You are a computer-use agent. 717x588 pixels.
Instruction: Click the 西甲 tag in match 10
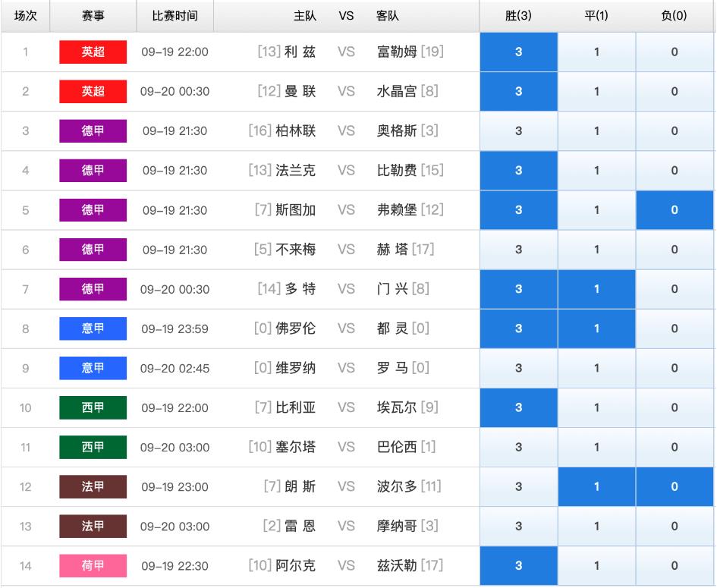click(93, 408)
